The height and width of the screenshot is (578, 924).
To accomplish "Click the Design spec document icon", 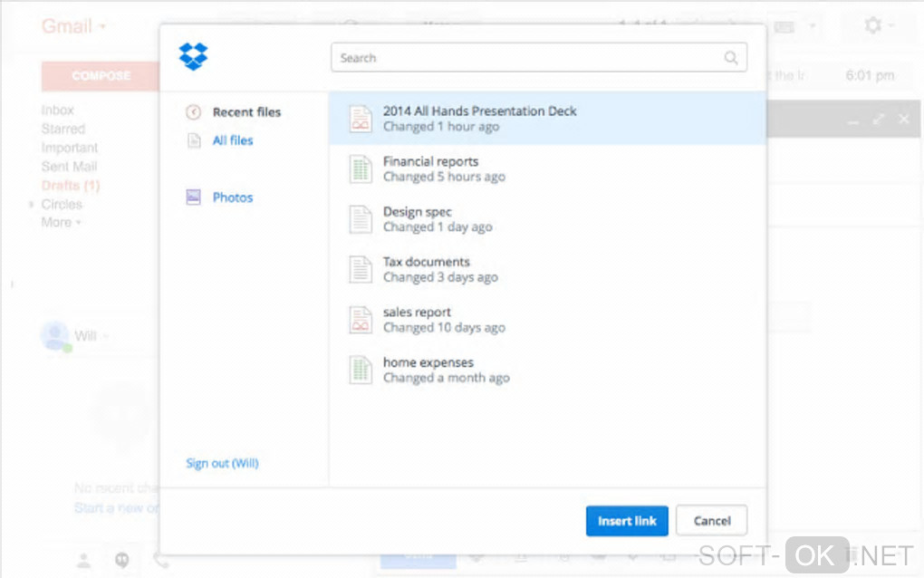I will click(x=361, y=219).
